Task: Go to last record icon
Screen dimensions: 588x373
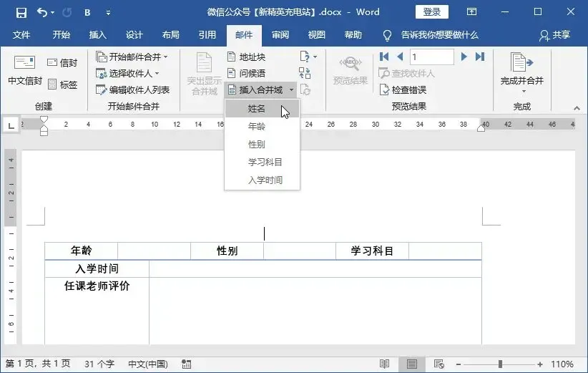Action: [479, 57]
